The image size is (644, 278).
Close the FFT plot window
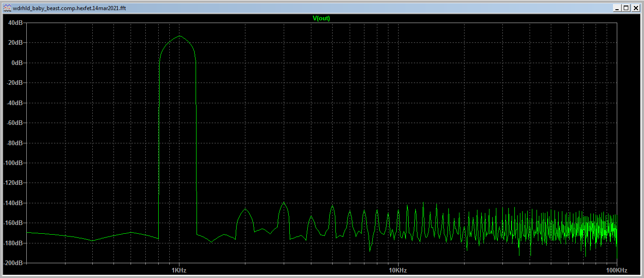coord(635,8)
